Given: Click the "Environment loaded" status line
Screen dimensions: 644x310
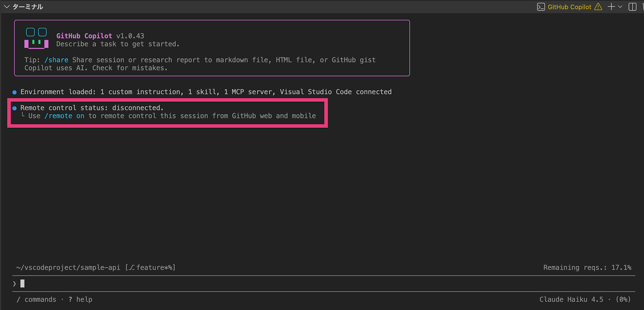Looking at the screenshot, I should [206, 92].
